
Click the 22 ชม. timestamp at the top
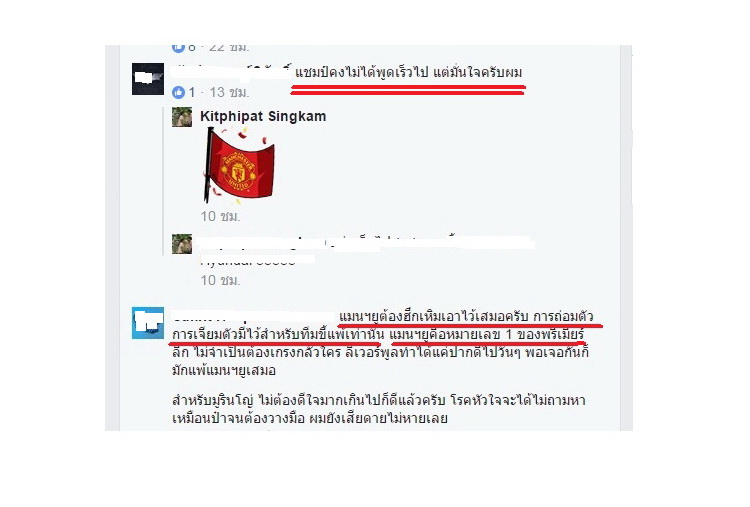click(x=229, y=48)
